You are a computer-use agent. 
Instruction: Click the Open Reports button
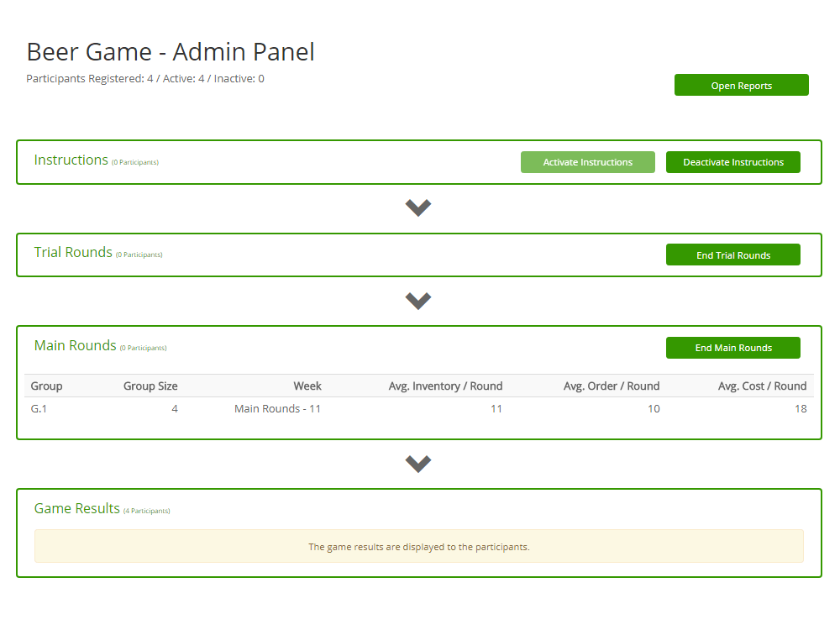pos(741,85)
